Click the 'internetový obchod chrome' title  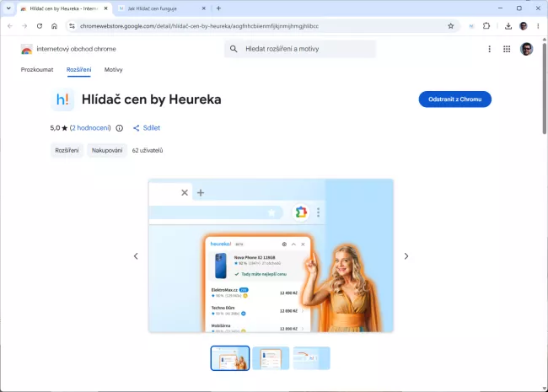click(x=76, y=49)
